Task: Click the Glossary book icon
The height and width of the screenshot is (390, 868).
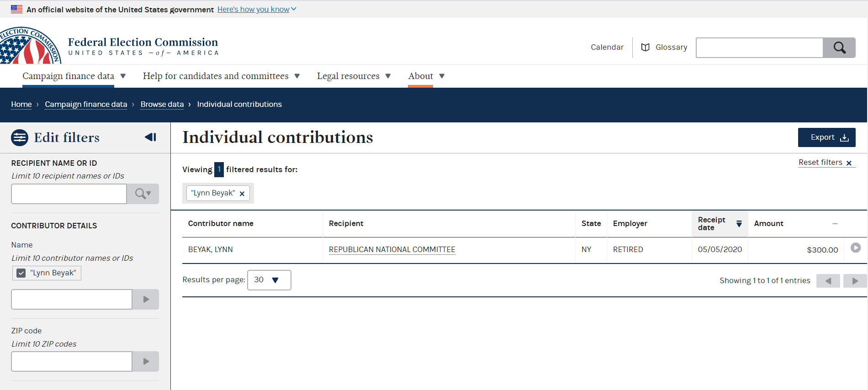Action: tap(645, 47)
